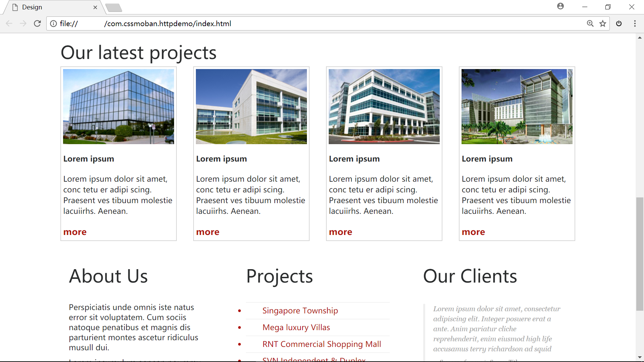Click 'more' link on first project card
Screen dimensions: 644x362
74,232
